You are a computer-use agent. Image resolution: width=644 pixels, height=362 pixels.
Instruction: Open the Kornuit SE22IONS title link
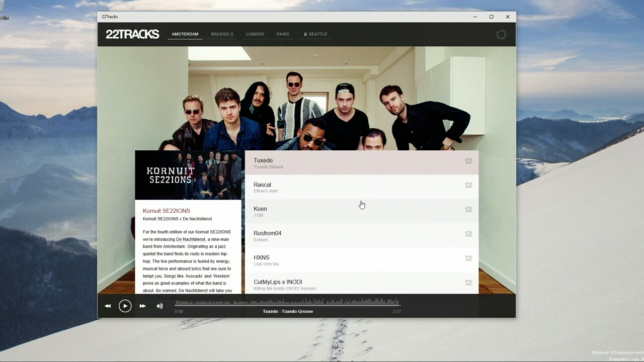click(167, 211)
